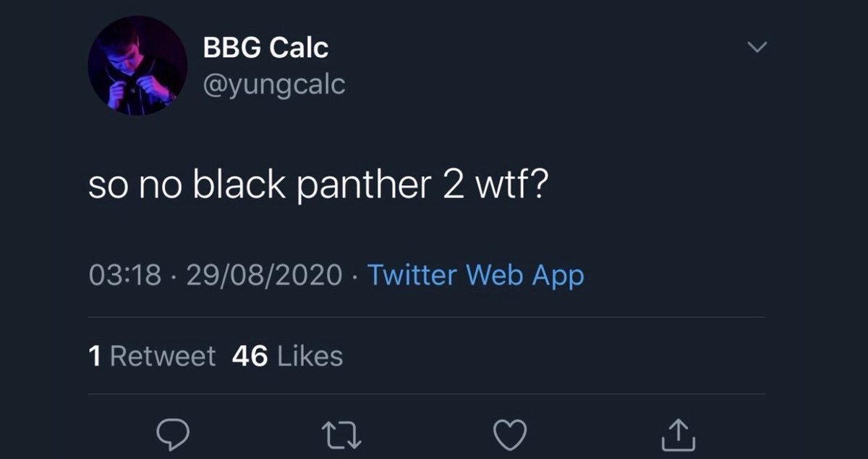The height and width of the screenshot is (459, 868).
Task: Click the word Retweet in tweet stats
Action: pos(163,355)
